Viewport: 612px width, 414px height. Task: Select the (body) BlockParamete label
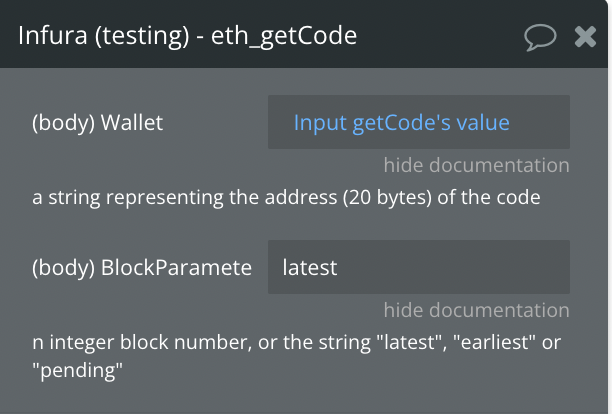point(142,268)
